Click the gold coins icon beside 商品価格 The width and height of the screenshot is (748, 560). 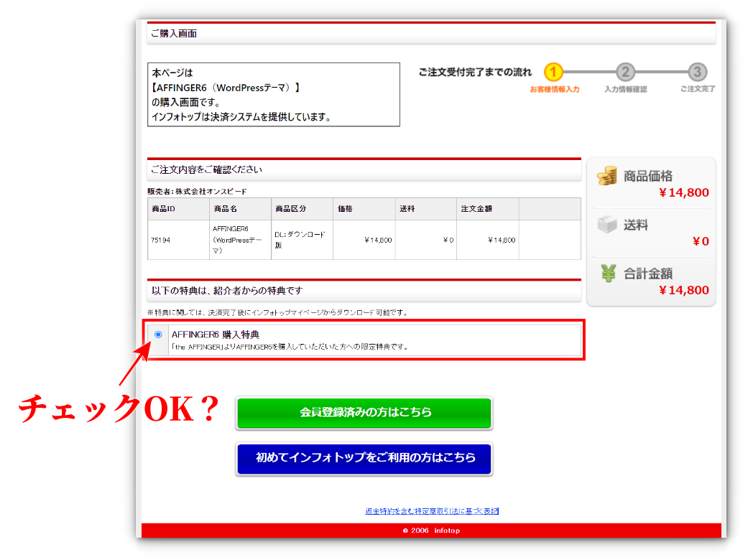tap(607, 176)
